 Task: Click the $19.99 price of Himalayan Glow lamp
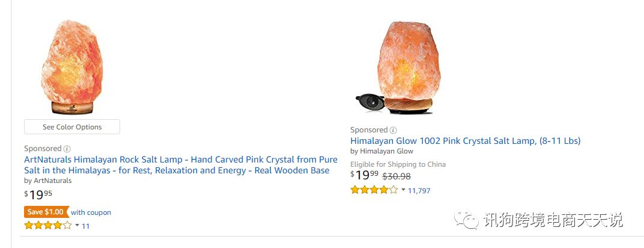[364, 175]
